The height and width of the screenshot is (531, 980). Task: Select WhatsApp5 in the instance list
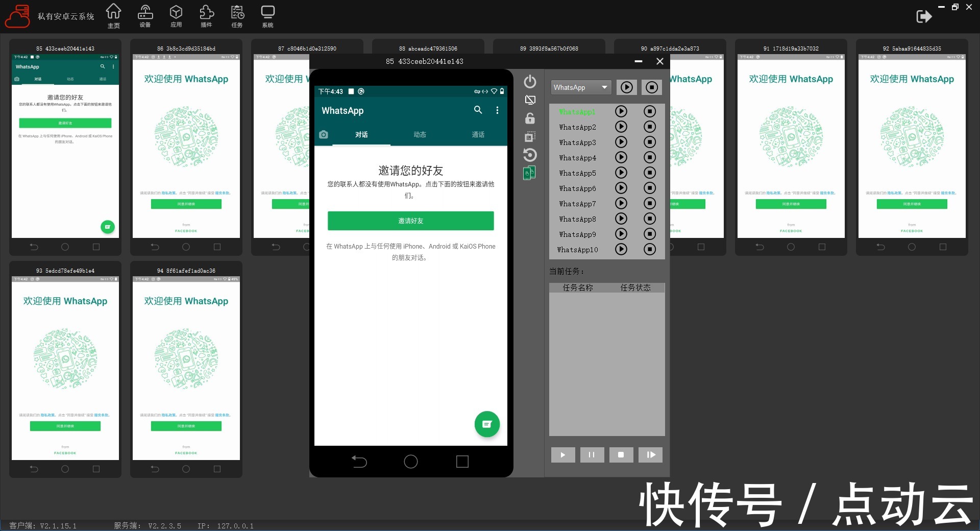[577, 173]
